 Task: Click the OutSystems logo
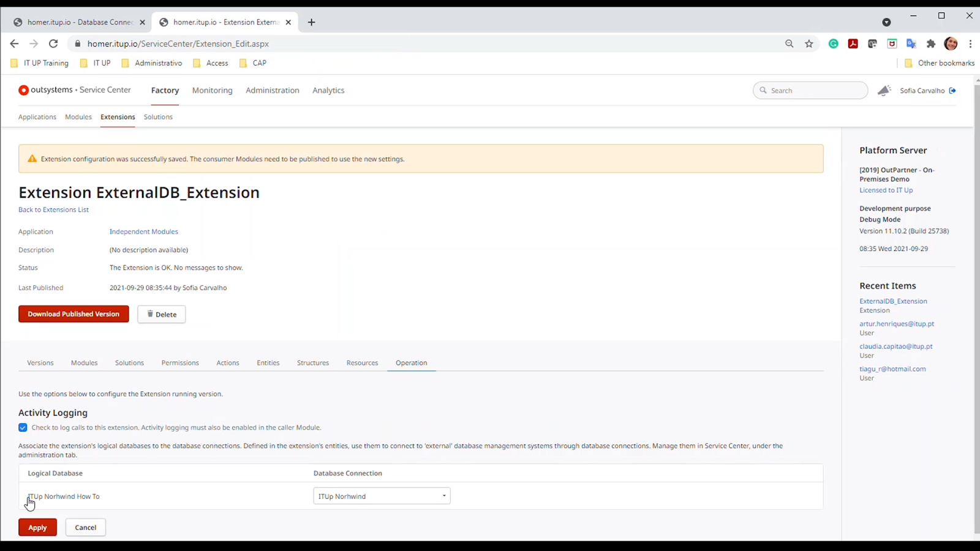pos(23,90)
